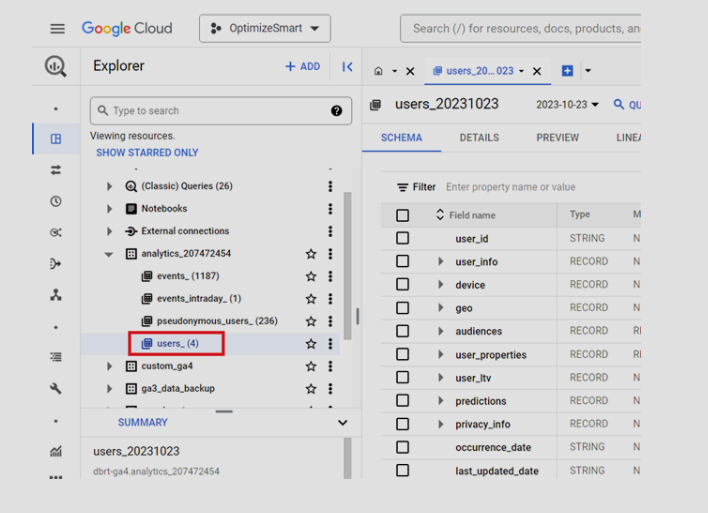
Task: Open more actions for Notebooks
Action: (x=331, y=209)
